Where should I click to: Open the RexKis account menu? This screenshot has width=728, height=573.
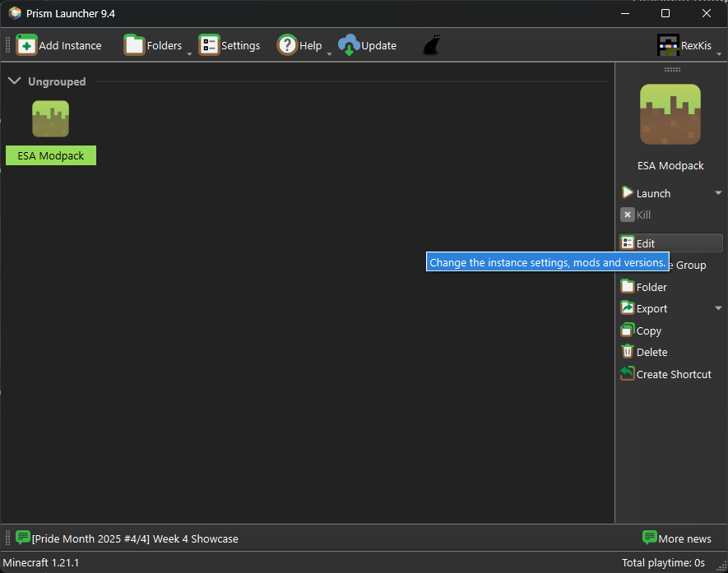[x=684, y=45]
